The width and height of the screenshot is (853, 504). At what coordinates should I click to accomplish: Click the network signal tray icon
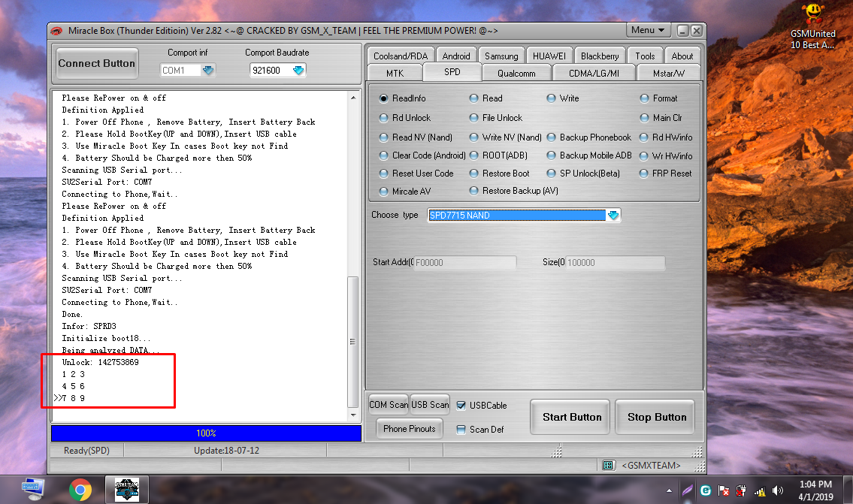click(759, 491)
